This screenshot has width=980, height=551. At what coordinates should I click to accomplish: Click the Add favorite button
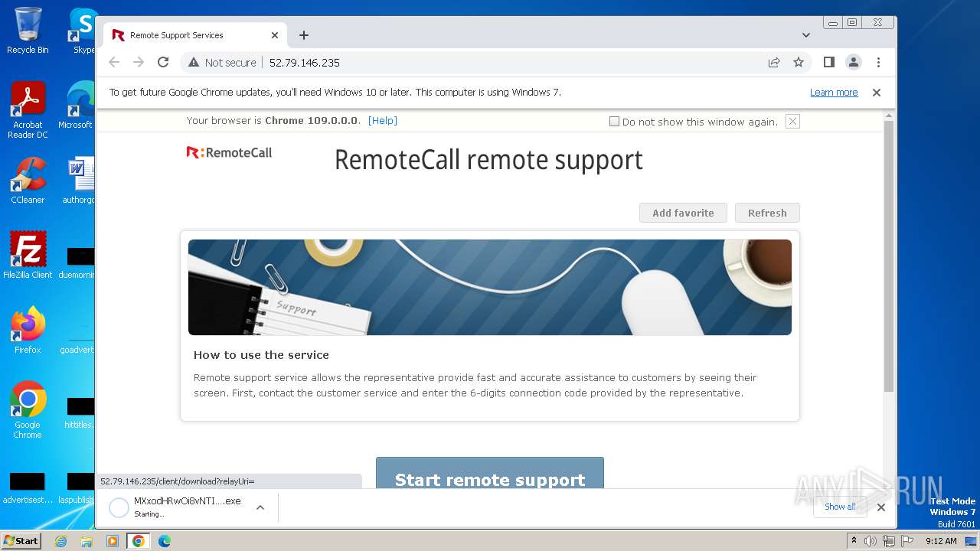tap(683, 213)
